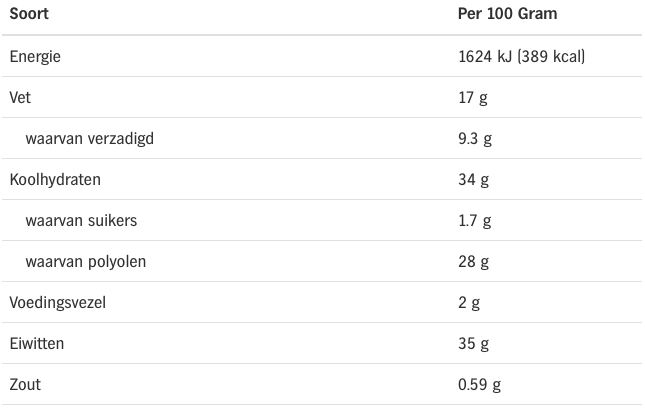The image size is (645, 413).
Task: Select the Vet row label
Action: 20,98
